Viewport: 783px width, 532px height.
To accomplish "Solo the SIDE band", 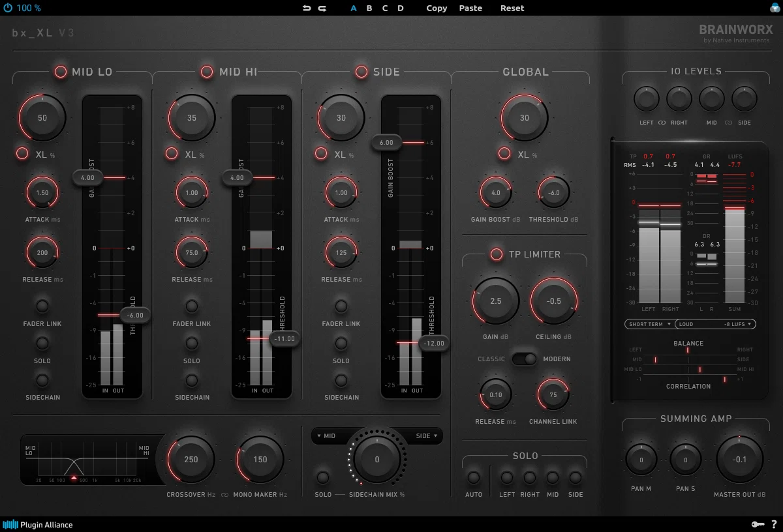I will click(341, 343).
